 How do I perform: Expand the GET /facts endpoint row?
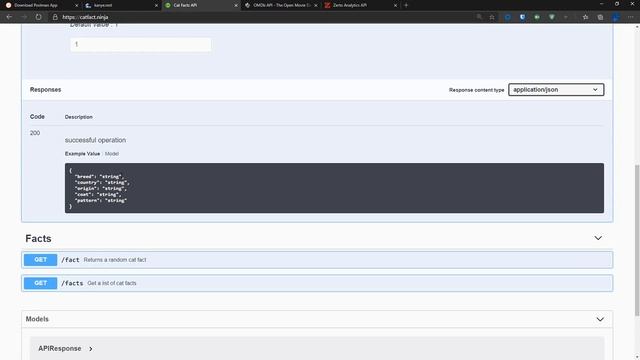click(317, 283)
